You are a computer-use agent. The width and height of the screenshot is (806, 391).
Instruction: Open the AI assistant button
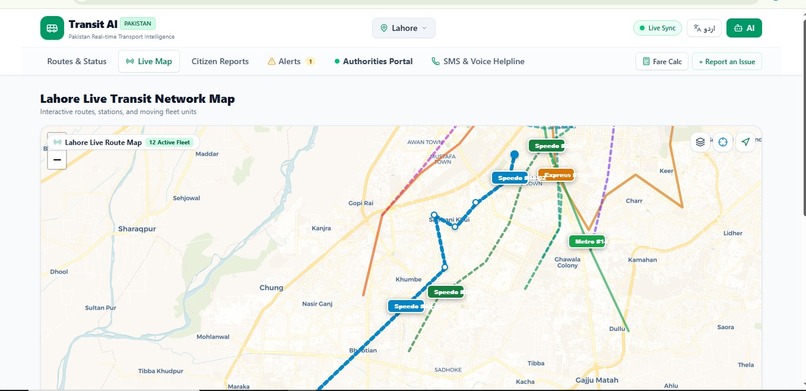tap(744, 28)
